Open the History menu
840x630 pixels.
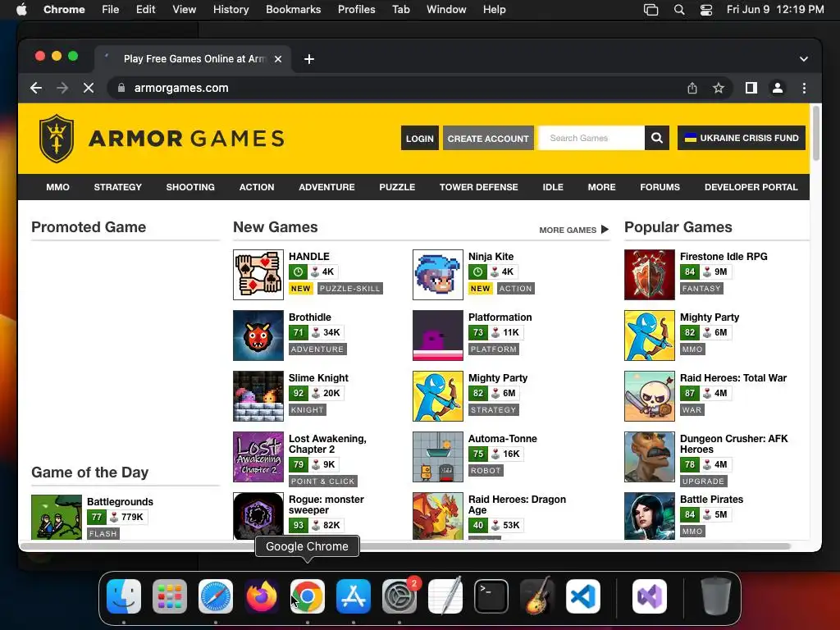[231, 10]
